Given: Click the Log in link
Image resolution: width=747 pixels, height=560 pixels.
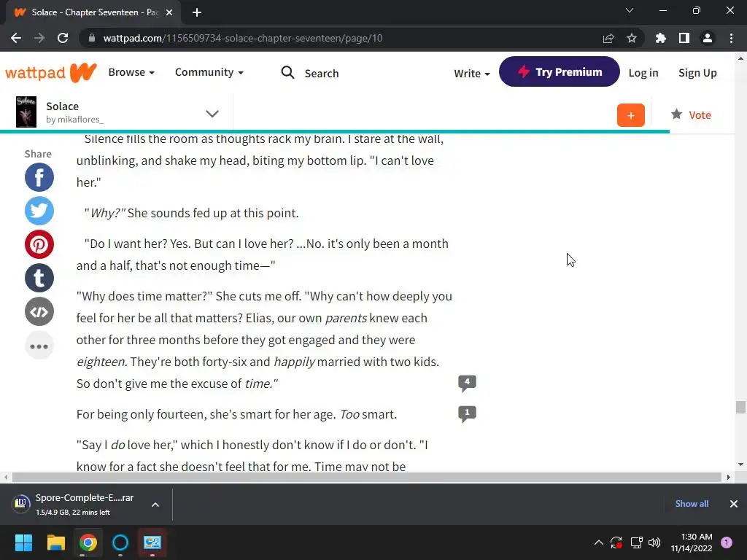Looking at the screenshot, I should point(643,73).
